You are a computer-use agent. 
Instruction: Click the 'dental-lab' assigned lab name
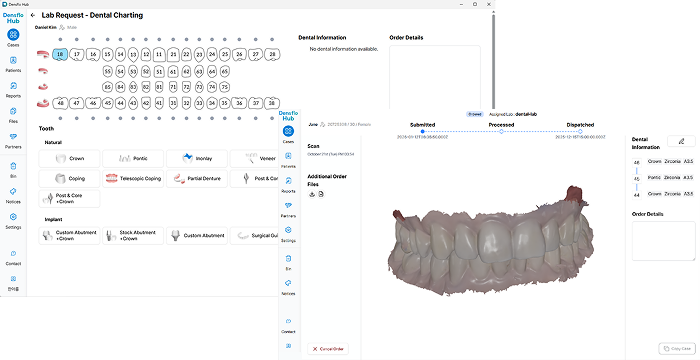526,114
